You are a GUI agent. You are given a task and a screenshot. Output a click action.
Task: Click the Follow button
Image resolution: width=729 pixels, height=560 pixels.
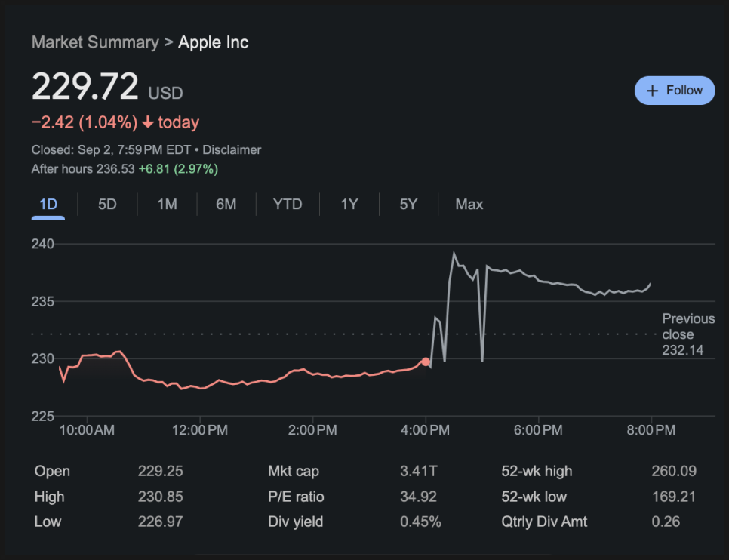[675, 91]
